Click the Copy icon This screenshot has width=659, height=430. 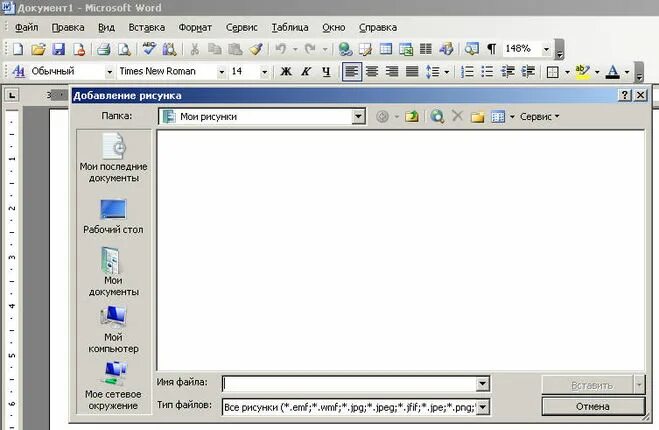point(215,49)
